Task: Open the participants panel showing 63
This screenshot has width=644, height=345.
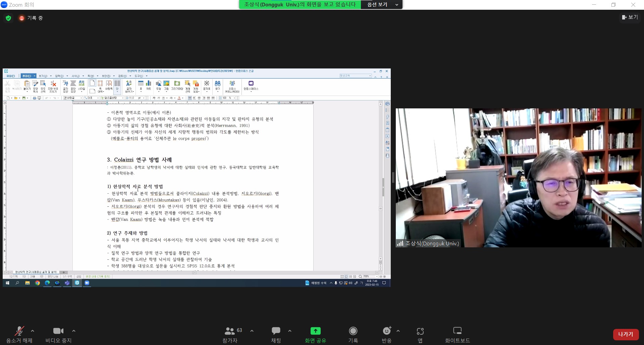Action: tap(233, 334)
